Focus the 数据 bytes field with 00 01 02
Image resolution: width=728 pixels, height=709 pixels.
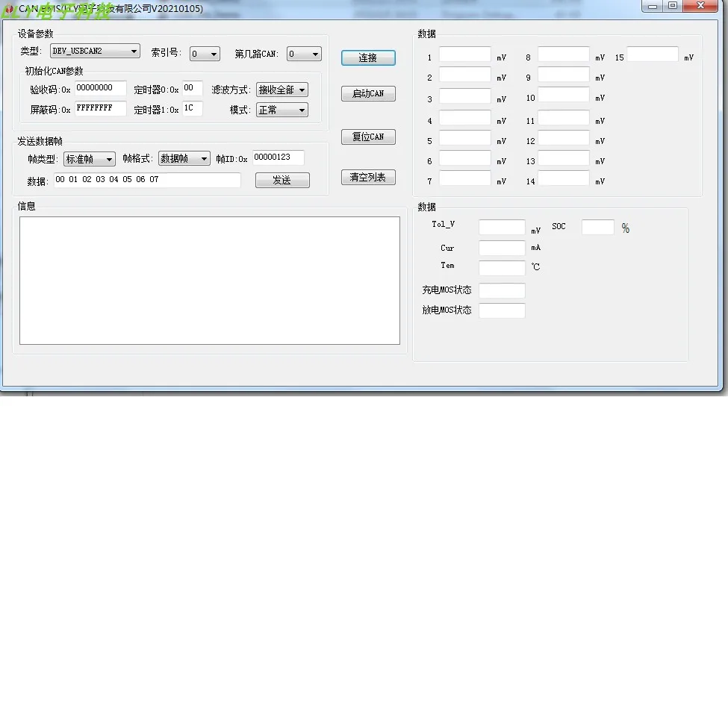[x=147, y=180]
